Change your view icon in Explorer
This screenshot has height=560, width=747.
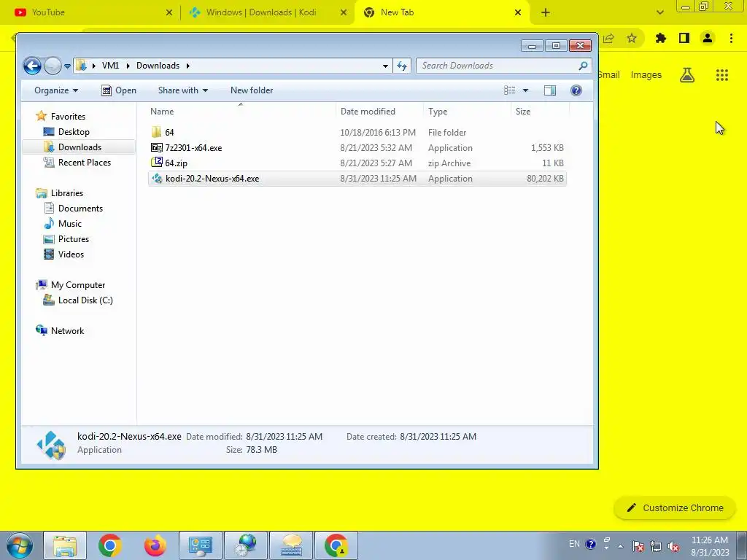coord(509,90)
